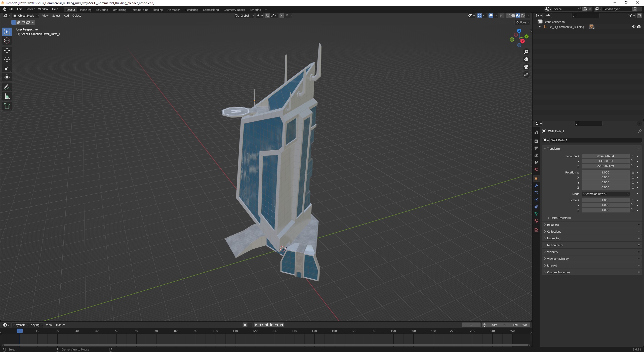Choose the Measure ruler tool
Screen dimensions: 644x352
click(7, 96)
